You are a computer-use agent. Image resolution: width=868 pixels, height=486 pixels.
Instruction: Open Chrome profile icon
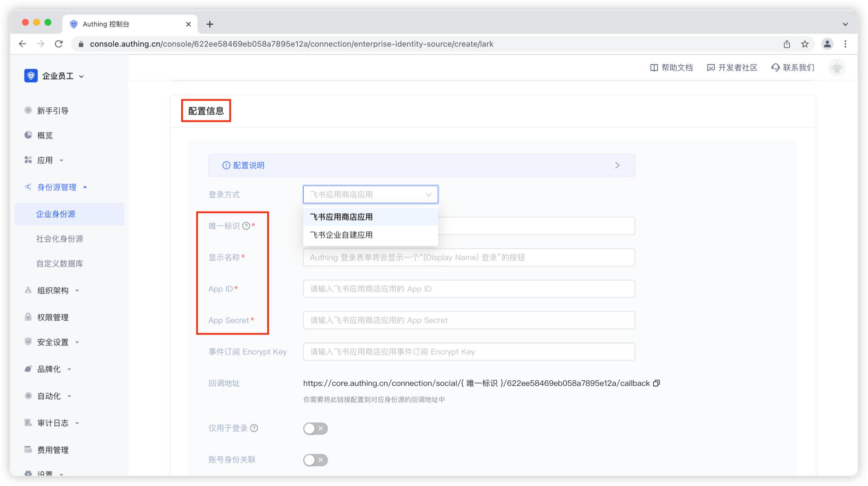click(827, 44)
